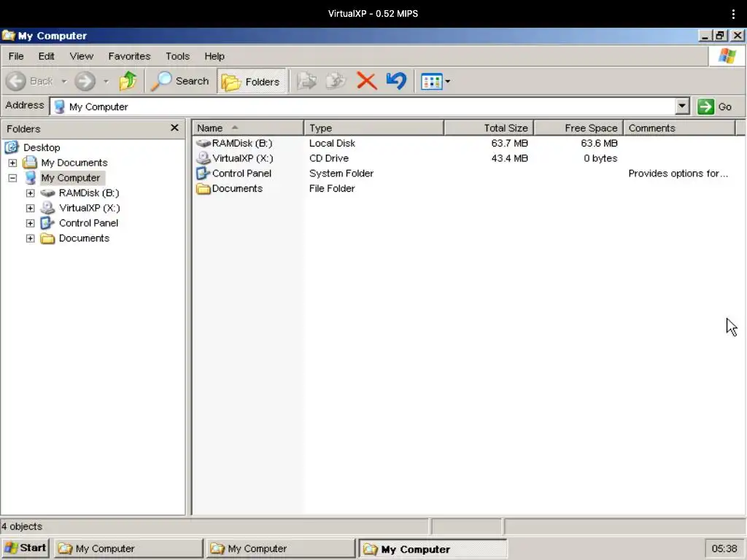This screenshot has width=747, height=560.
Task: Click the red Delete icon
Action: coord(366,81)
